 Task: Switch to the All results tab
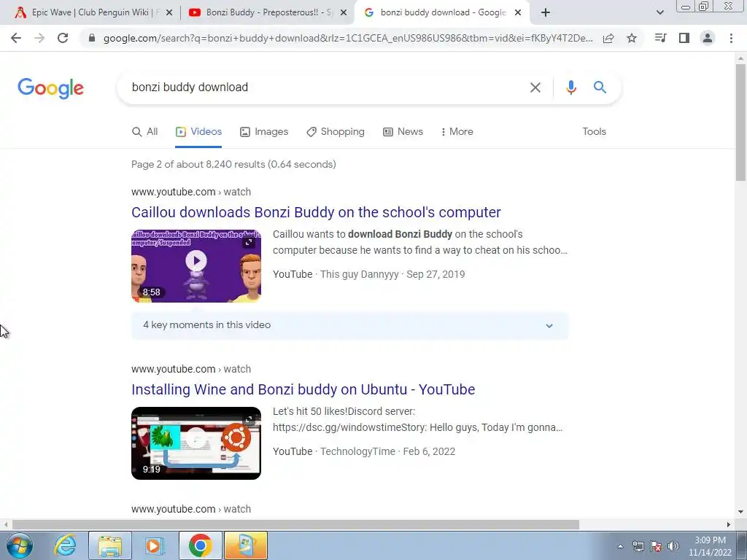145,132
